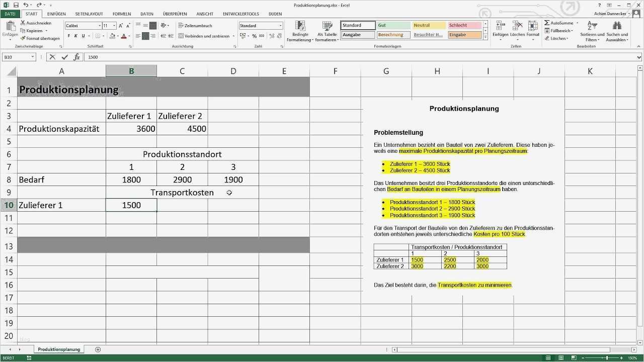This screenshot has width=644, height=362.
Task: Switch to the EINFÜGEN ribbon tab
Action: pyautogui.click(x=56, y=14)
